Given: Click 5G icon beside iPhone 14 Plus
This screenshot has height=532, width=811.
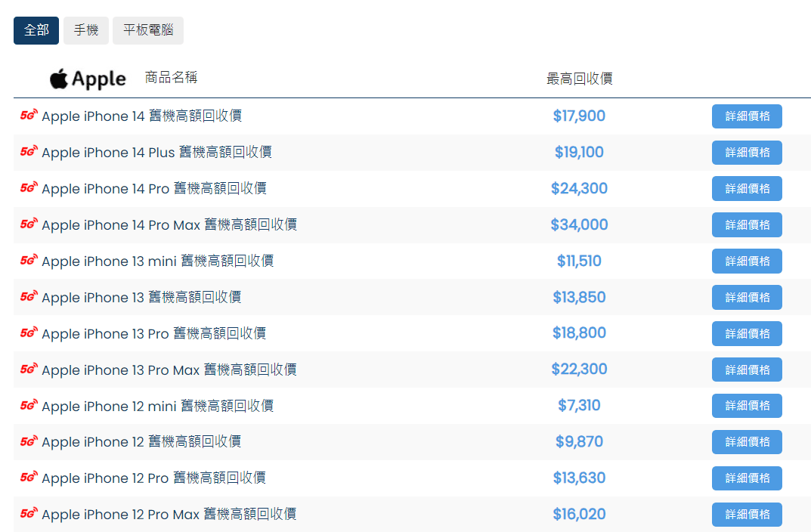Looking at the screenshot, I should point(29,151).
